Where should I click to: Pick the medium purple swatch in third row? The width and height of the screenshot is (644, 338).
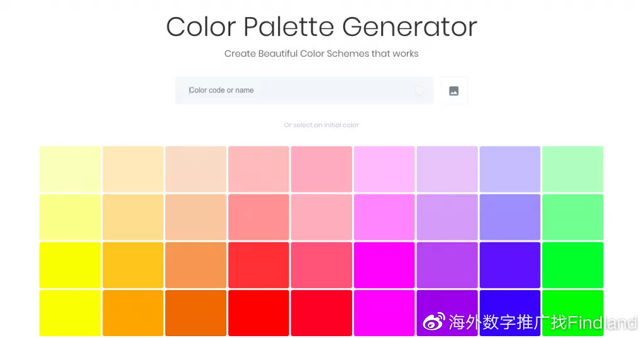tap(447, 265)
